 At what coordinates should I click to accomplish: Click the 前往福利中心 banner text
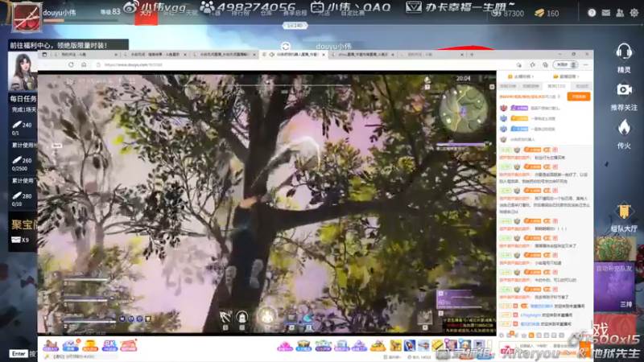click(x=58, y=46)
